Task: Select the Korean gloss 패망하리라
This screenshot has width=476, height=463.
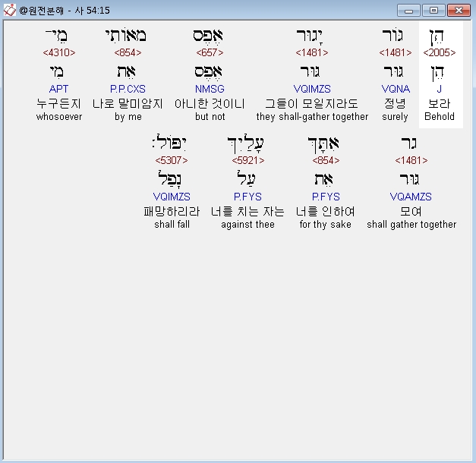Action: (x=172, y=211)
